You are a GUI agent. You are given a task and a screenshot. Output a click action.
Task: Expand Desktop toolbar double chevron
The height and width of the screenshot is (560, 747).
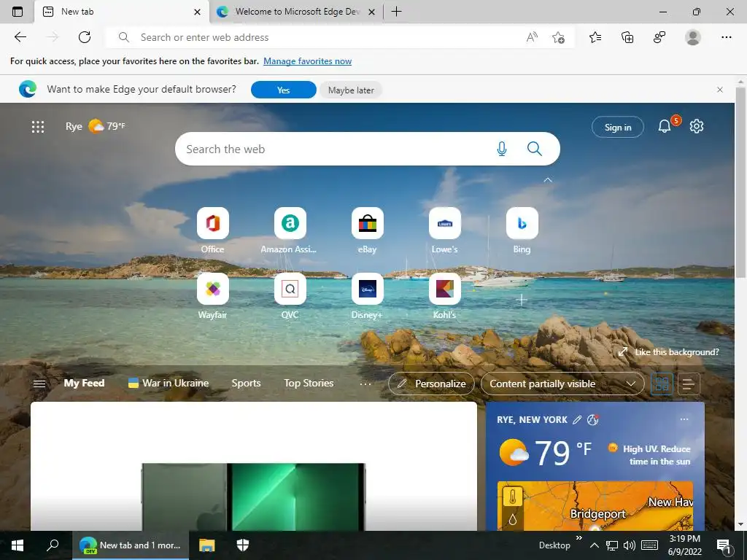578,538
